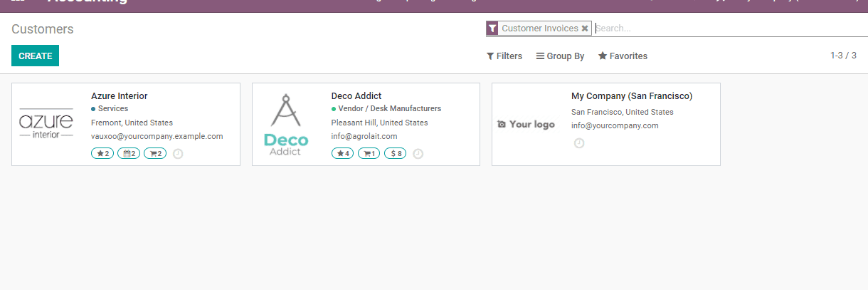Screen dimensions: 868x290
Task: Click the info@agrolait.com email text
Action: pyautogui.click(x=364, y=136)
